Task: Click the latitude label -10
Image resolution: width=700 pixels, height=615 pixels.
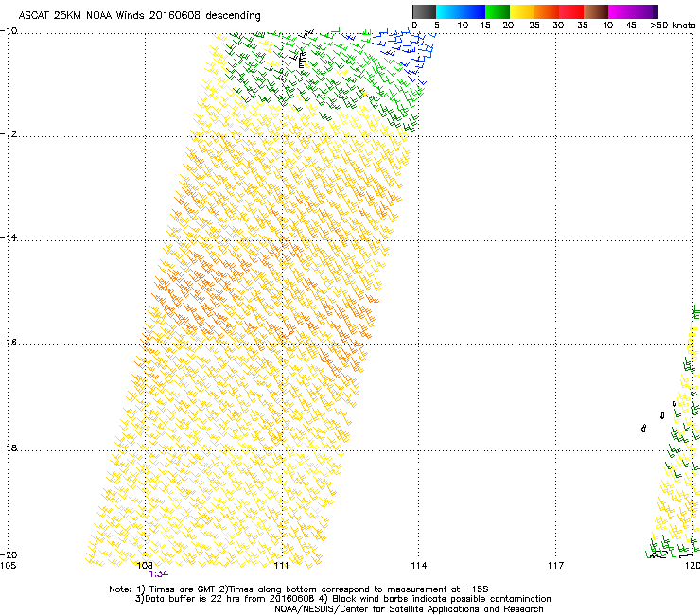Action: [9, 31]
